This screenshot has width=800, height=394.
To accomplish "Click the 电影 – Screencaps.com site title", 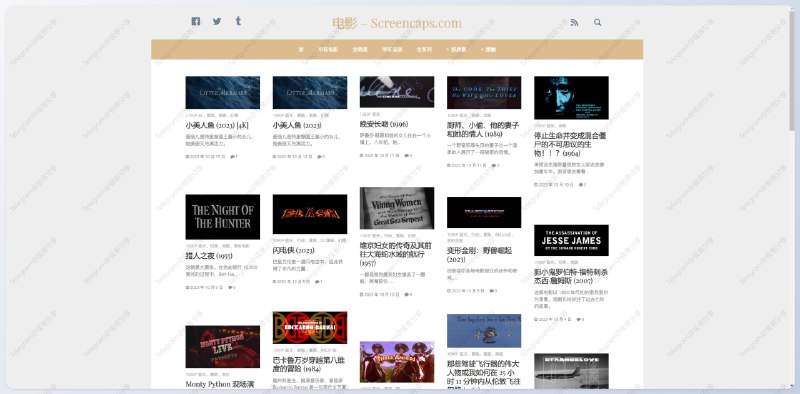I will (x=396, y=23).
